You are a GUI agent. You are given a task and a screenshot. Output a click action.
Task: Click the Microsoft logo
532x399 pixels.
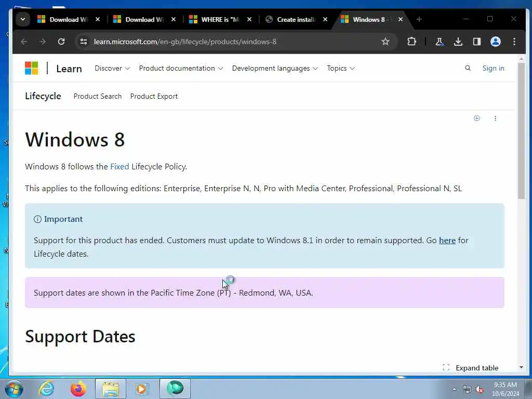click(x=32, y=68)
